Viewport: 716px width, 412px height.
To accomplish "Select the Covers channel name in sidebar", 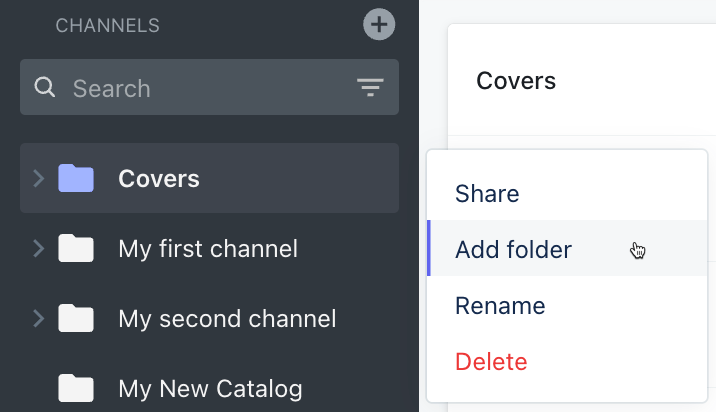I will point(159,179).
